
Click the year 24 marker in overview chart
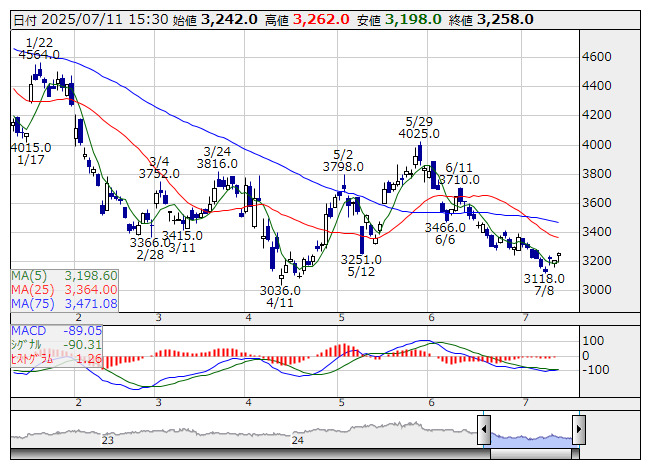297,440
